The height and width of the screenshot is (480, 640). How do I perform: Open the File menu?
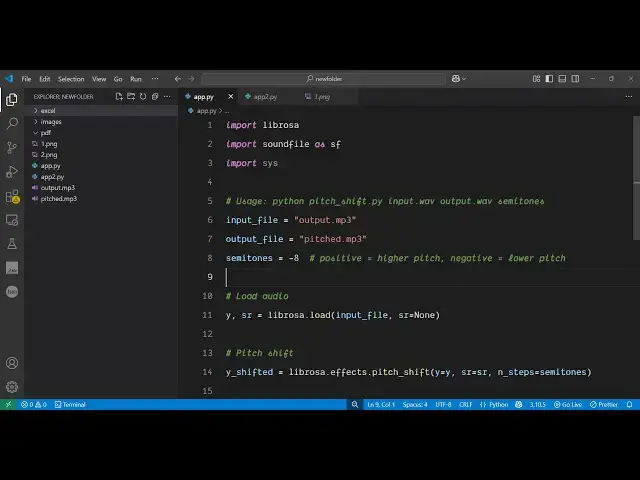point(26,79)
